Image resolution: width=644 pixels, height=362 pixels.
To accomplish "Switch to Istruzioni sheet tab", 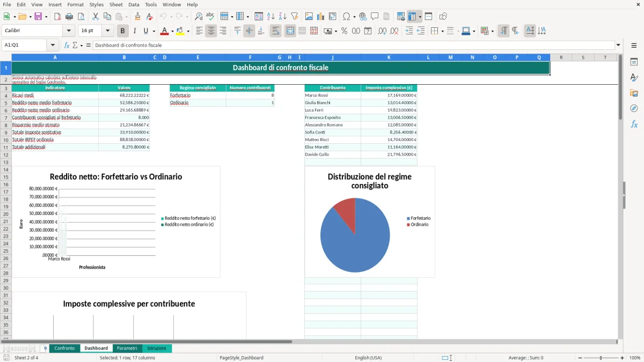I will click(x=157, y=348).
